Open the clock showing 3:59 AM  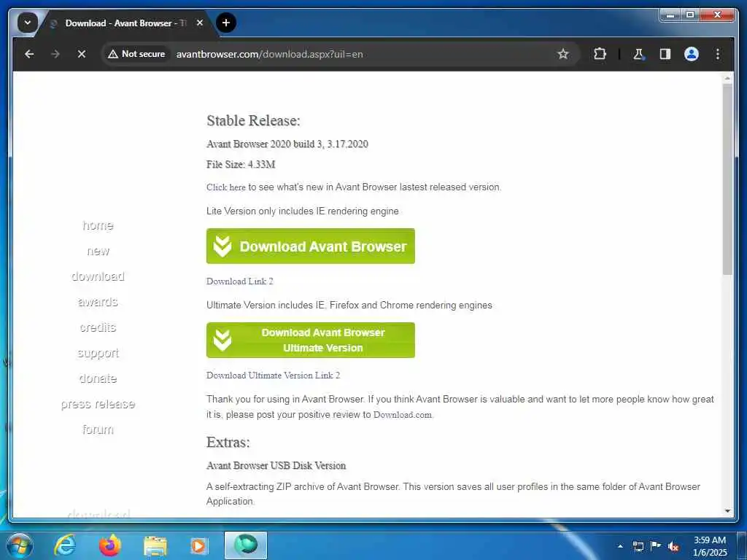point(710,546)
